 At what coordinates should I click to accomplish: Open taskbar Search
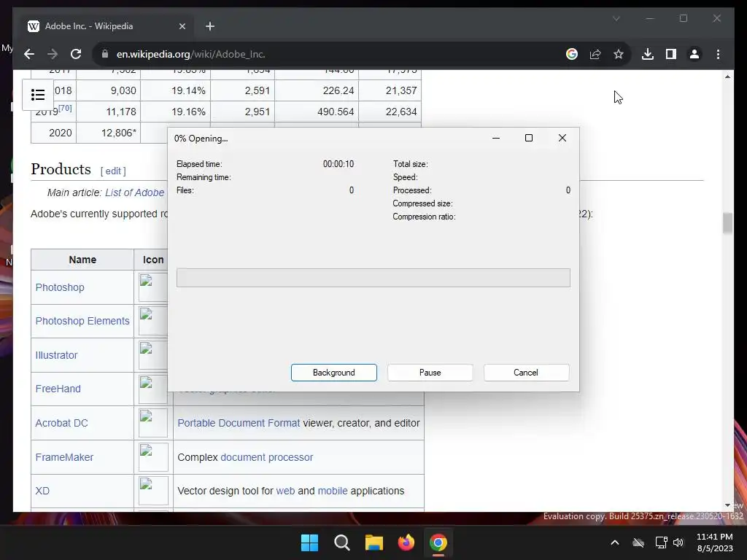(341, 542)
